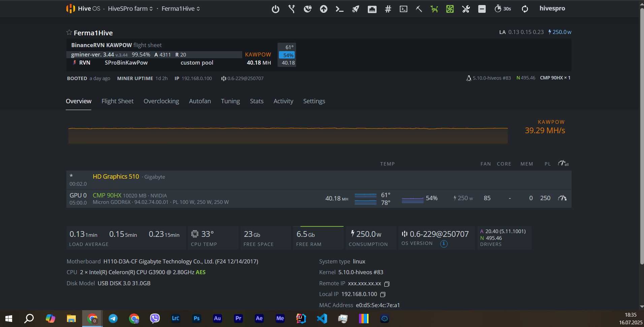Click the SProBinKawPow wallet name
The height and width of the screenshot is (327, 644).
126,63
